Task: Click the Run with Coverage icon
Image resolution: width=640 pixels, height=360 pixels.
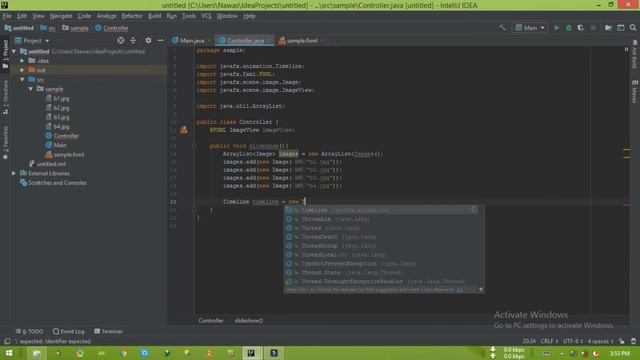Action: (x=580, y=28)
